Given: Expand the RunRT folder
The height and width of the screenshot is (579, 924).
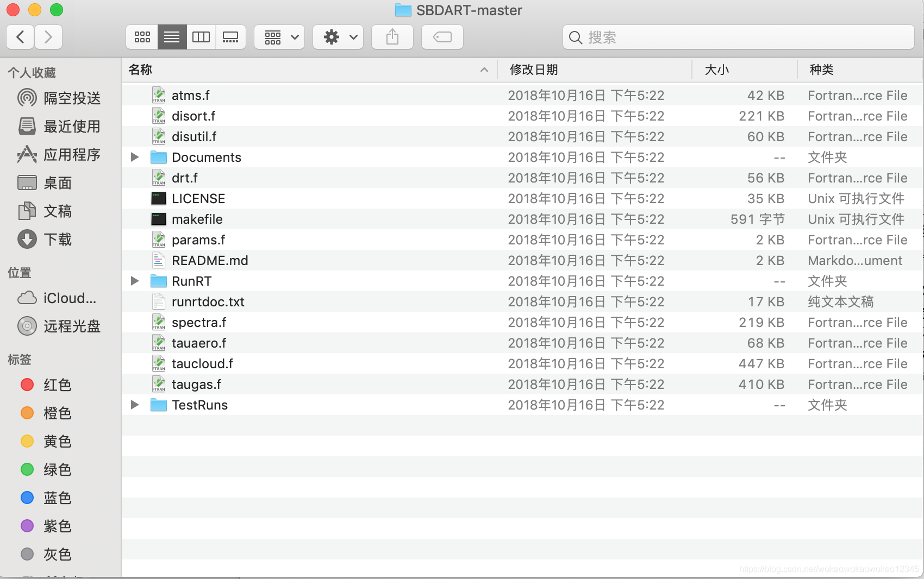Looking at the screenshot, I should click(135, 281).
